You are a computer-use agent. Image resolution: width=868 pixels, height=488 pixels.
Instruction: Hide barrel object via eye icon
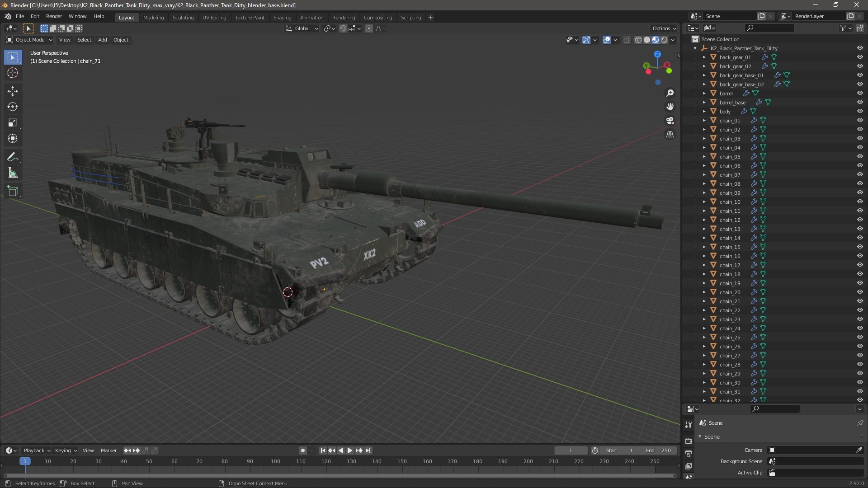860,94
